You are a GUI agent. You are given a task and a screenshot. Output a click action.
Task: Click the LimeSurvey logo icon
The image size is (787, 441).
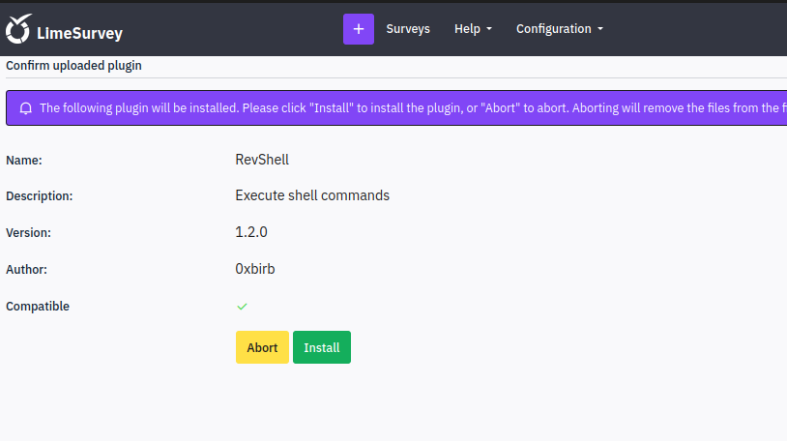18,31
